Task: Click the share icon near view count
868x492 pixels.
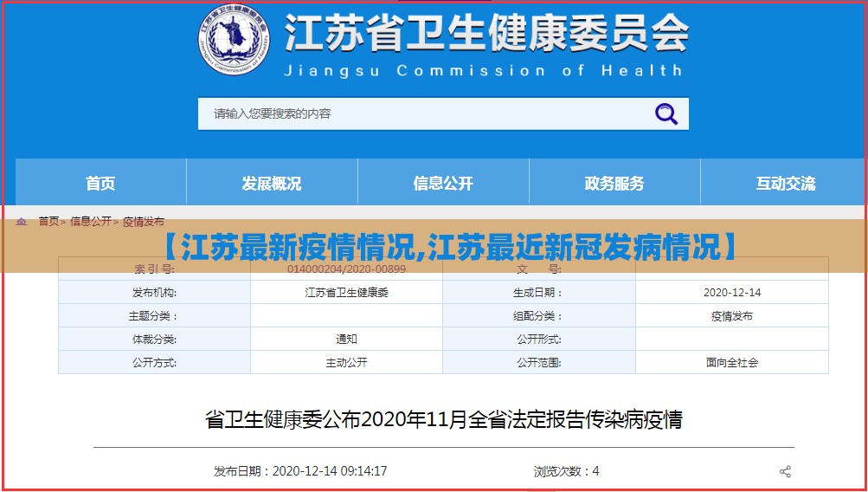Action: [x=784, y=471]
